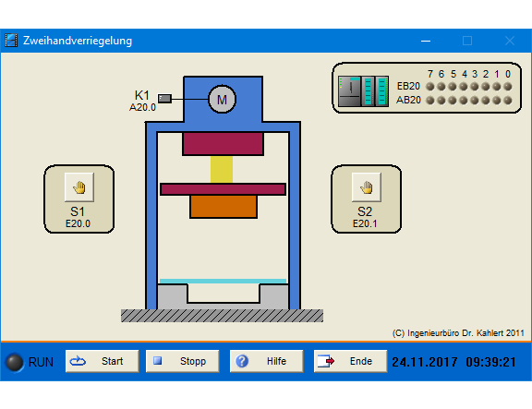Image resolution: width=532 pixels, height=409 pixels.
Task: Open Hilfe help
Action: (x=266, y=361)
